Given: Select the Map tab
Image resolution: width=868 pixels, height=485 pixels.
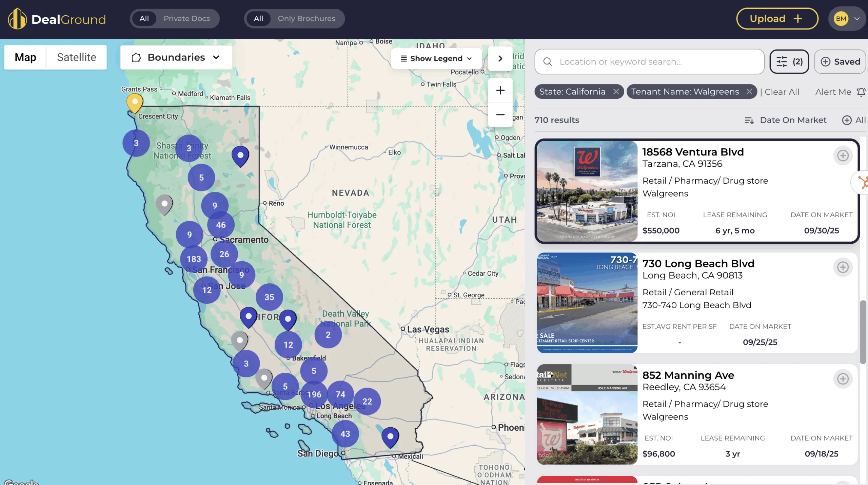Looking at the screenshot, I should (25, 57).
